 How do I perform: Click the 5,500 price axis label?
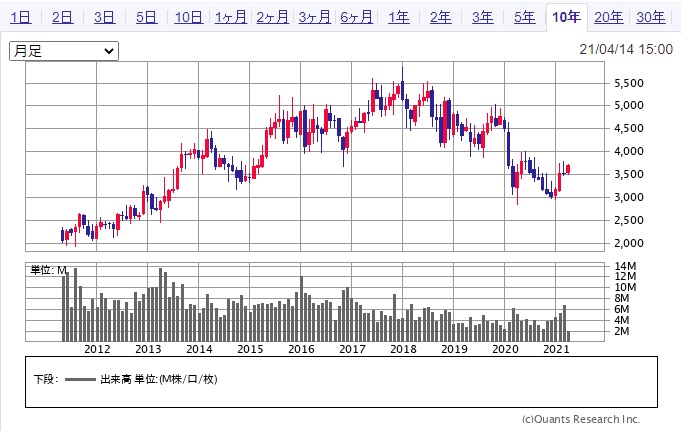(x=628, y=83)
